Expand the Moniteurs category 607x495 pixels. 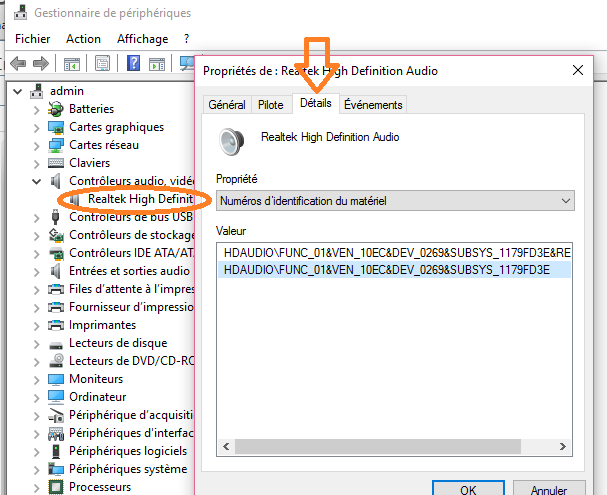point(36,380)
